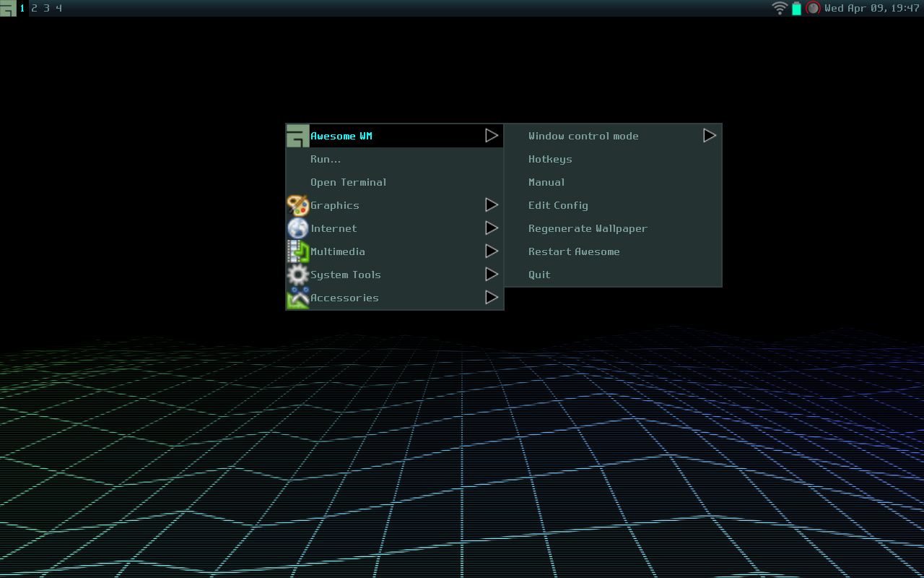Expand the Awesome WM submenu arrow
924x578 pixels.
pyautogui.click(x=492, y=136)
